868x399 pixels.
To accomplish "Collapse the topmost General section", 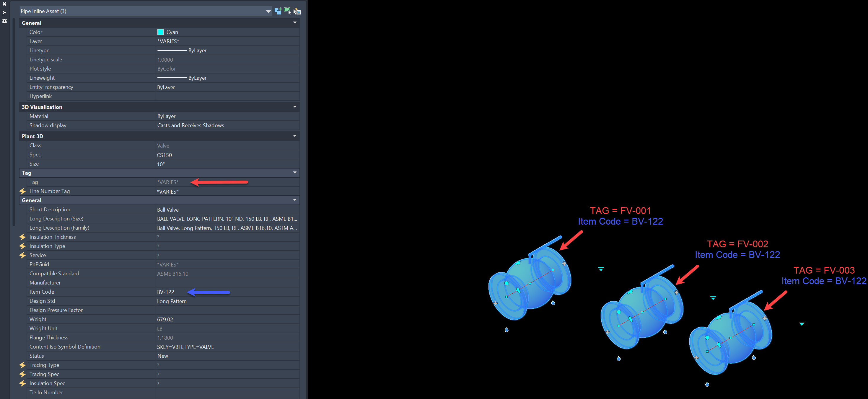I will 294,22.
